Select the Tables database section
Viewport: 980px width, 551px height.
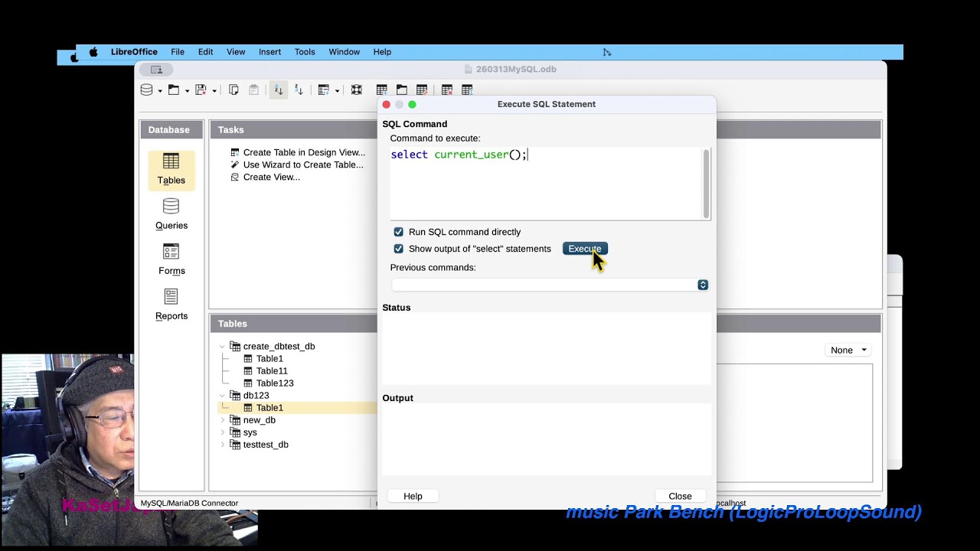pos(171,170)
